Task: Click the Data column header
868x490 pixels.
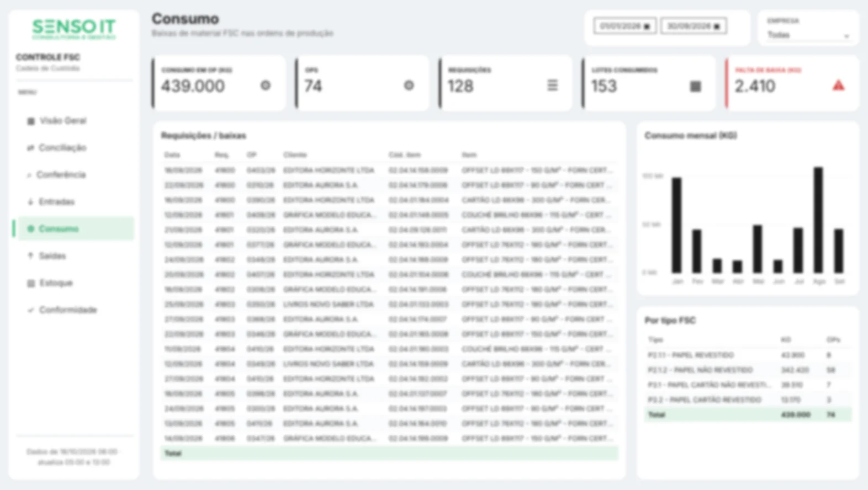Action: point(172,155)
